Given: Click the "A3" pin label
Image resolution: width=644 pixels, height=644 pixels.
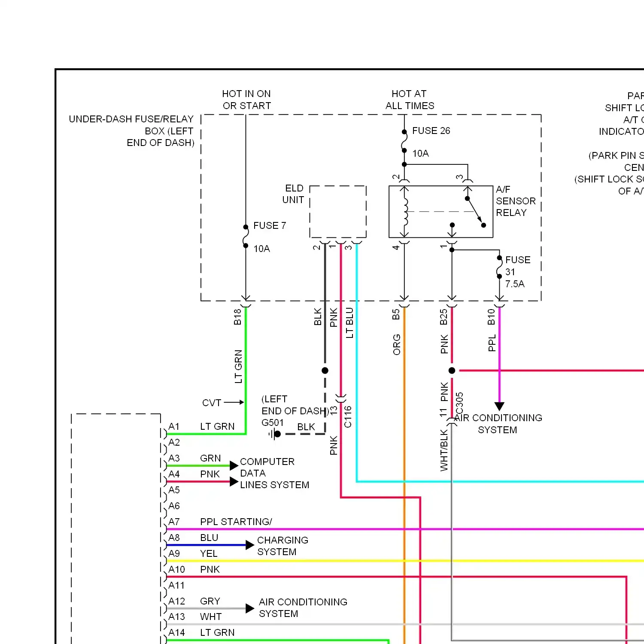Looking at the screenshot, I should pyautogui.click(x=174, y=458).
